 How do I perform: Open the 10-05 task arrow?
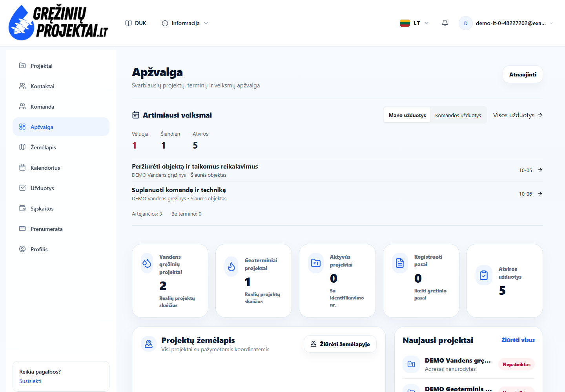pyautogui.click(x=540, y=170)
